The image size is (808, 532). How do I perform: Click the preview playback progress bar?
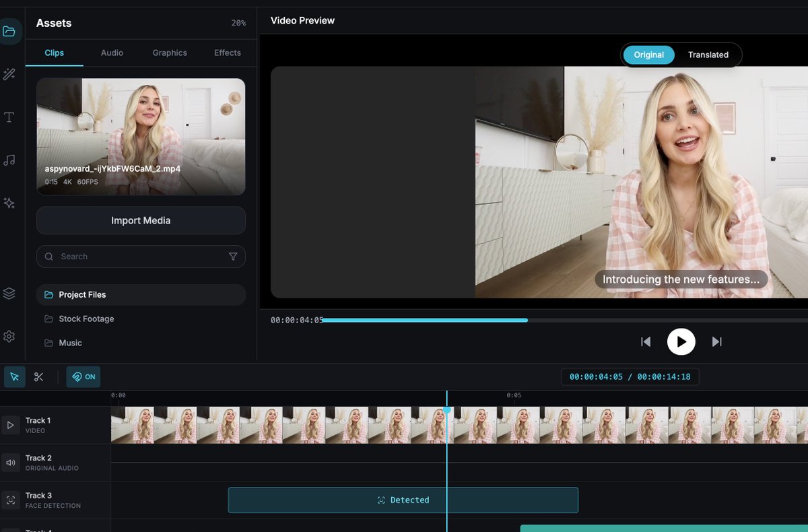pos(565,321)
